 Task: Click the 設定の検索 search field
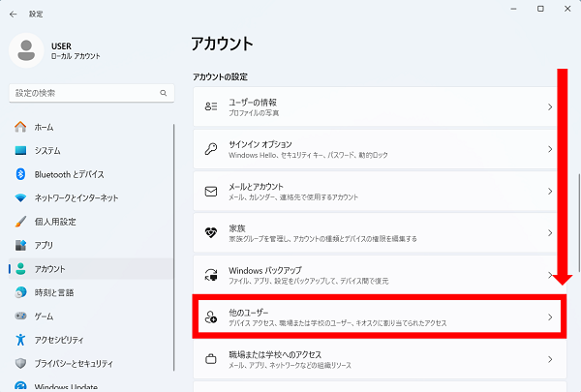pos(92,93)
